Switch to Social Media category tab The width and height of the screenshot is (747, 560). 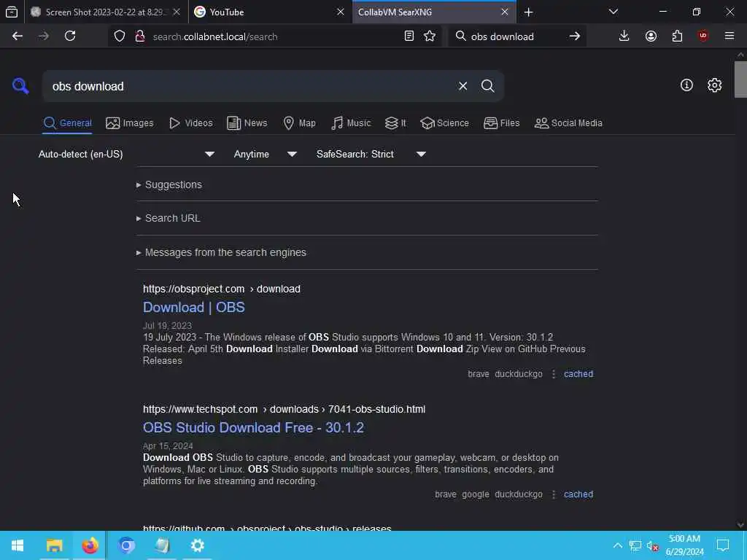tap(568, 123)
